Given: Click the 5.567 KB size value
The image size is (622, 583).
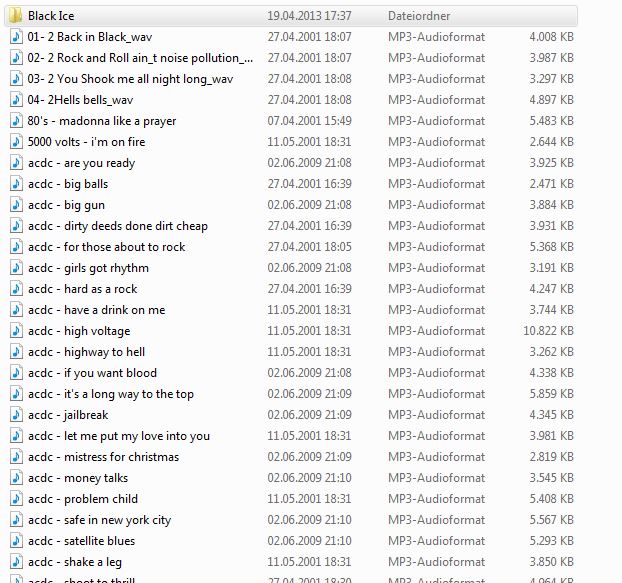Looking at the screenshot, I should [551, 520].
